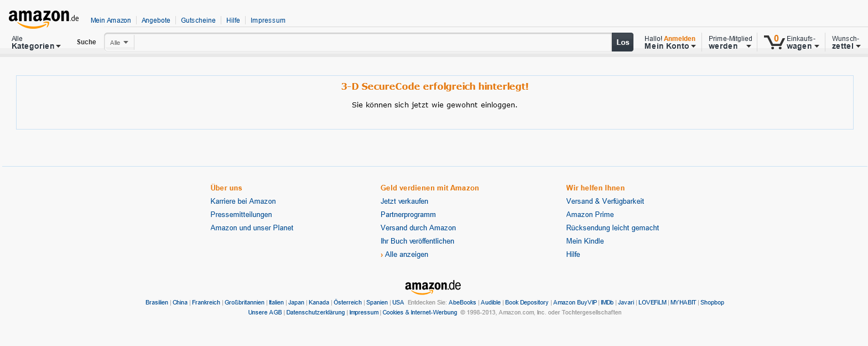Open Mein Amazon in top navigation
Screen dimensions: 868x346
111,20
